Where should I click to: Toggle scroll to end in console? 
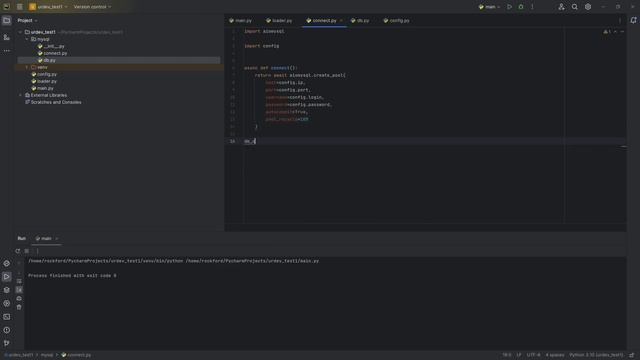(x=19, y=290)
